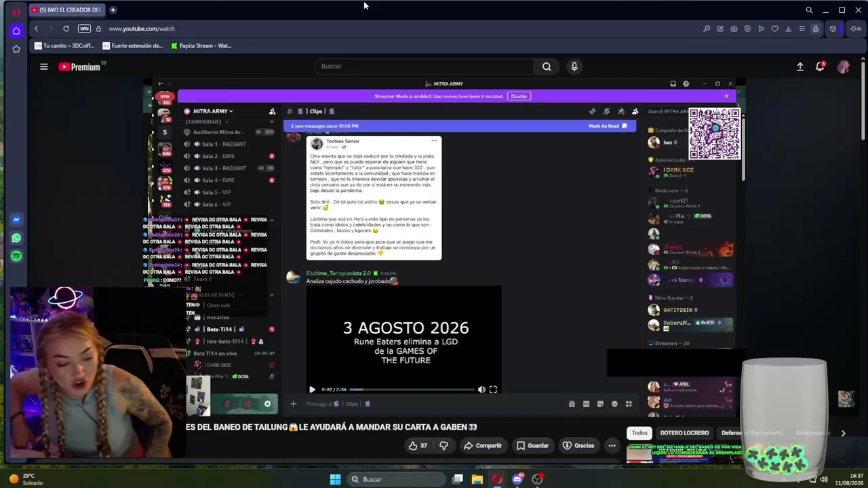Image resolution: width=868 pixels, height=488 pixels.
Task: Toggle Discord microphone mute
Action: click(x=227, y=404)
